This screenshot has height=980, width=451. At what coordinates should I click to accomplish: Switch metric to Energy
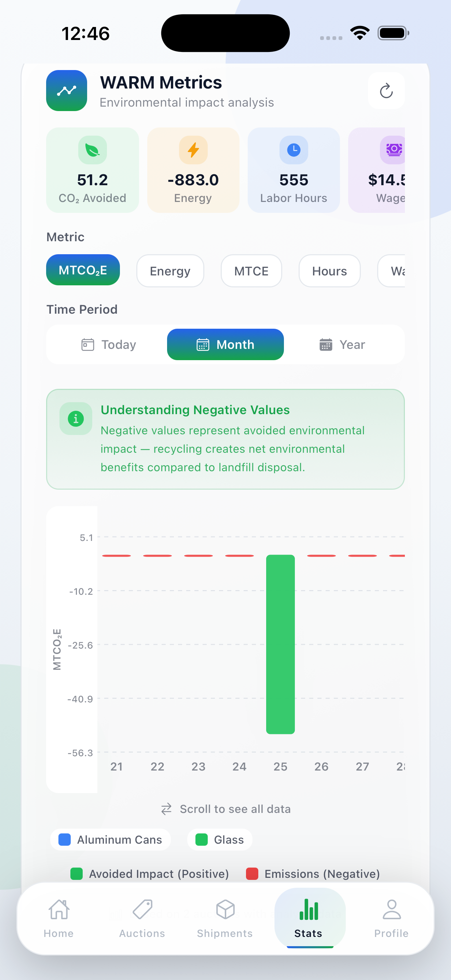pos(170,271)
